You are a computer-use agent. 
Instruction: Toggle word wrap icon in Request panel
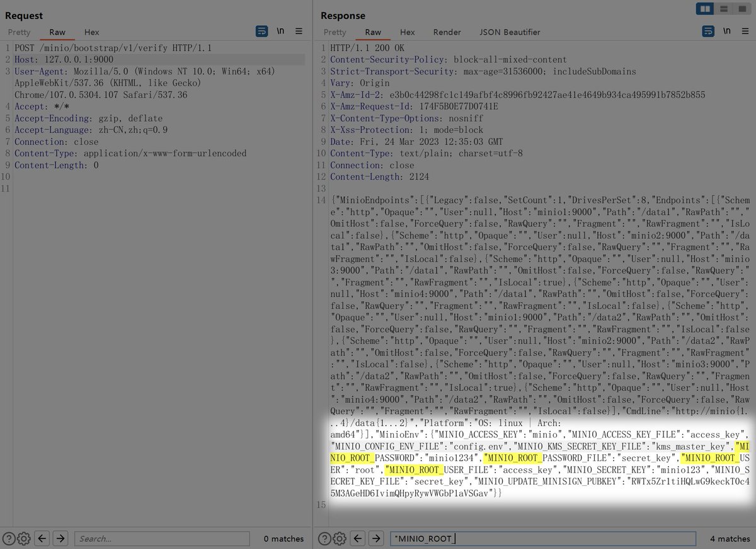click(262, 31)
